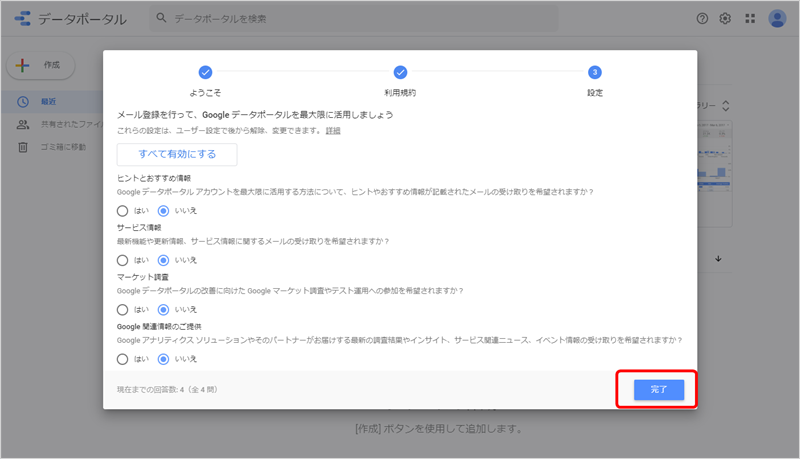Click the completed 利用規約 step checkmark
800x459 pixels.
tap(400, 72)
